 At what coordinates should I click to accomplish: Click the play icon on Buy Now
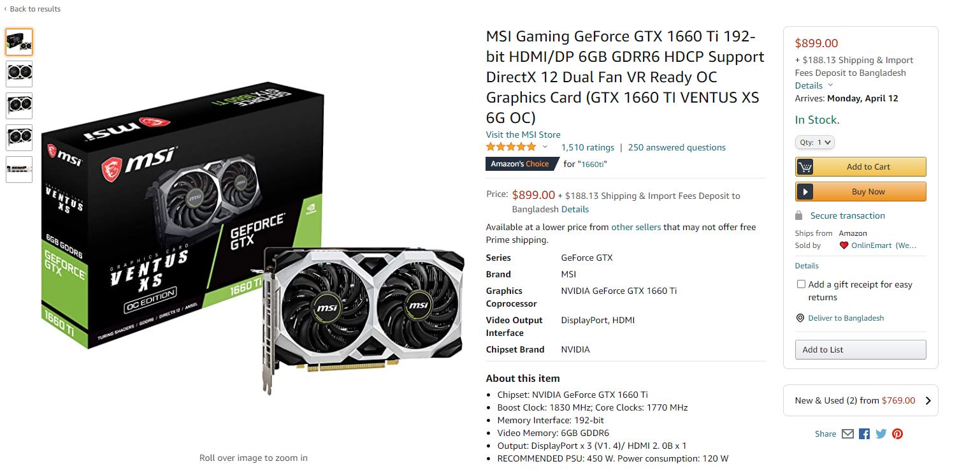tap(805, 192)
